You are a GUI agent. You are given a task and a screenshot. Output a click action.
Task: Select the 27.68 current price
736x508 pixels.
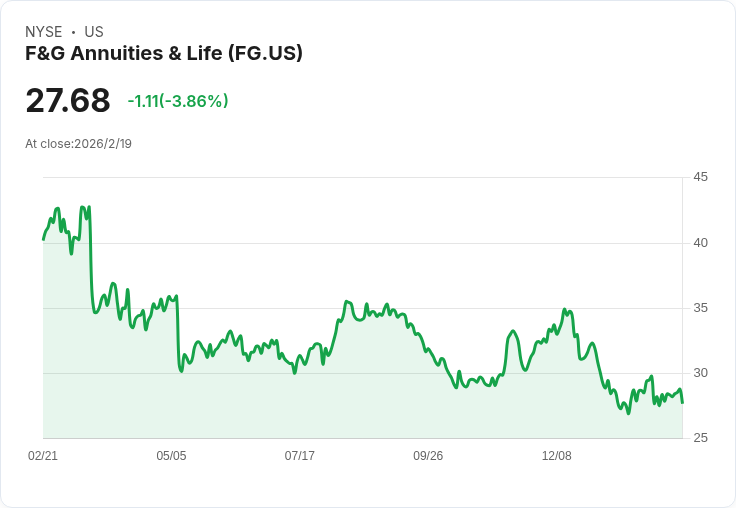point(68,101)
